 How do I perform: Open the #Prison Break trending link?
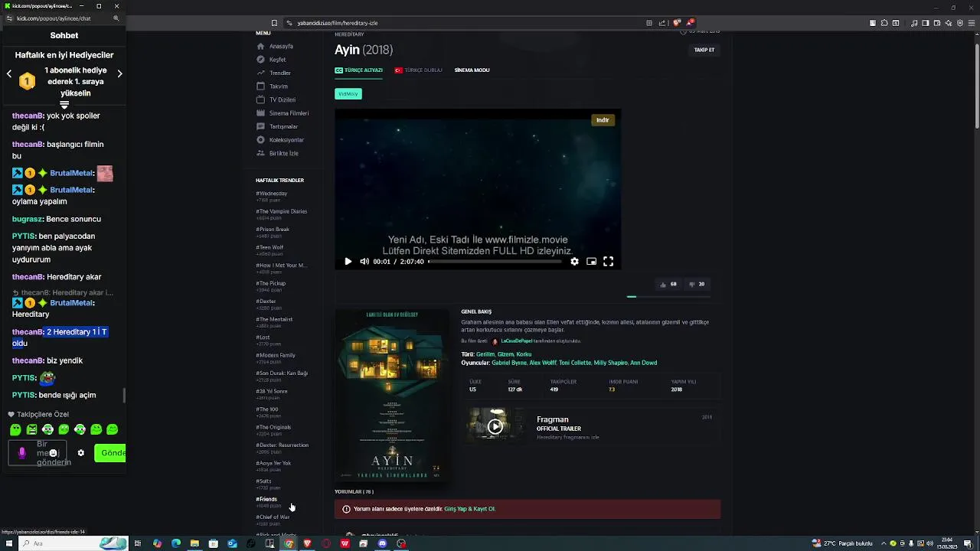pyautogui.click(x=273, y=230)
